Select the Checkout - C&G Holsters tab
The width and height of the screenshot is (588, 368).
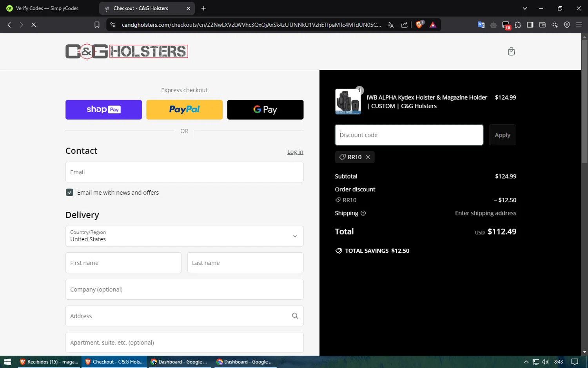click(x=147, y=8)
